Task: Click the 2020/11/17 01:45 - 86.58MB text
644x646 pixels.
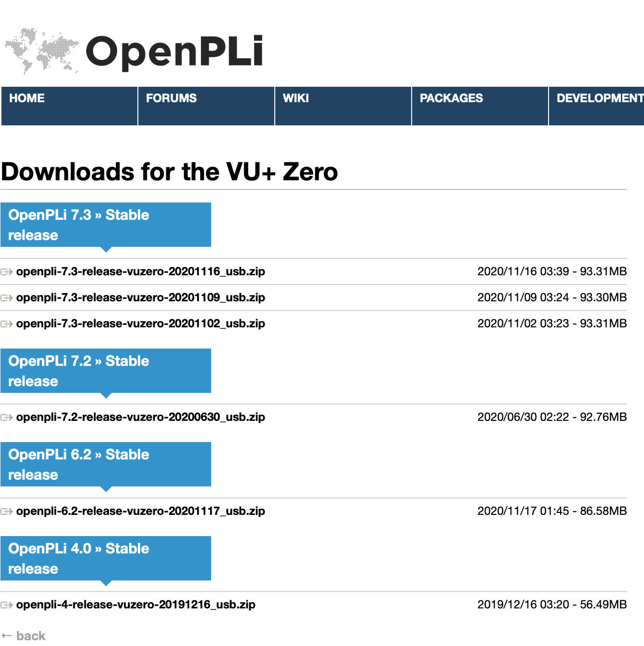Action: point(552,511)
